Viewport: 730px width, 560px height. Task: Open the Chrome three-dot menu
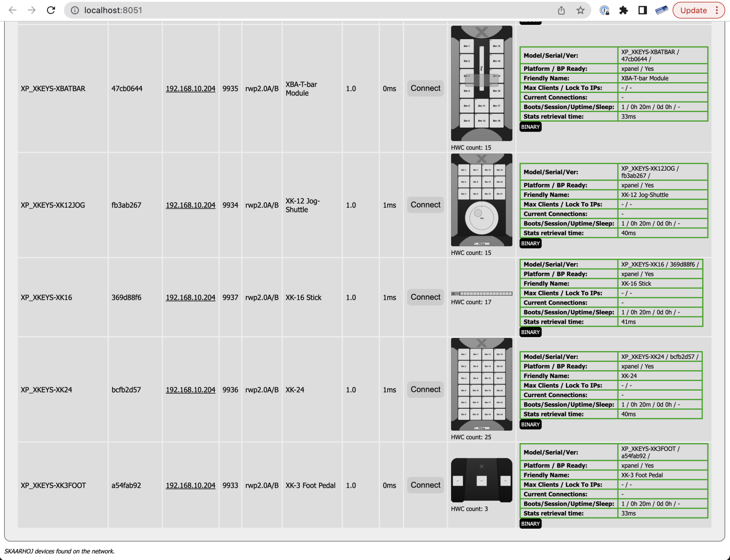[717, 10]
